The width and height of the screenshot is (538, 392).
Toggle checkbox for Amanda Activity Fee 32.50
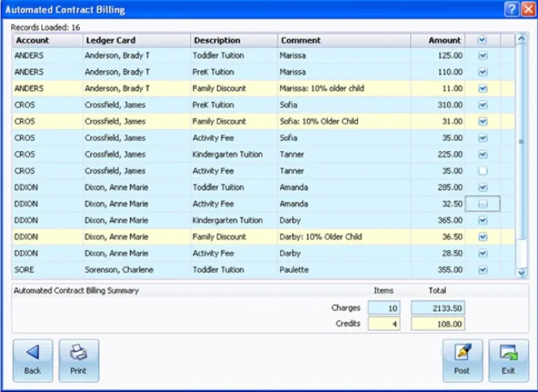(x=483, y=204)
